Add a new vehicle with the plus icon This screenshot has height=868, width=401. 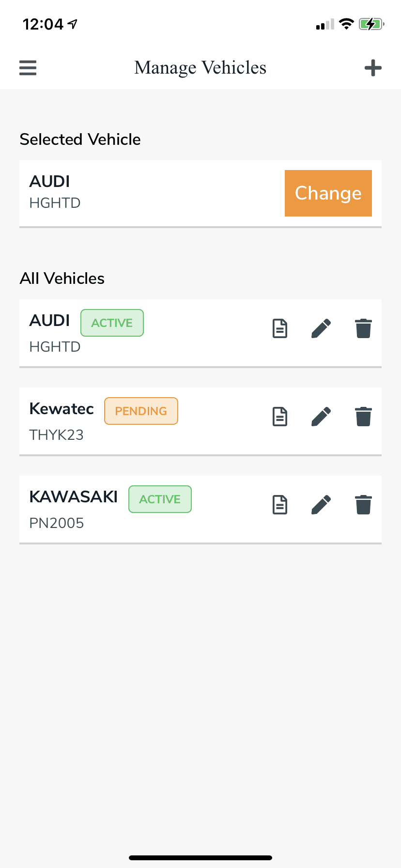pyautogui.click(x=373, y=67)
